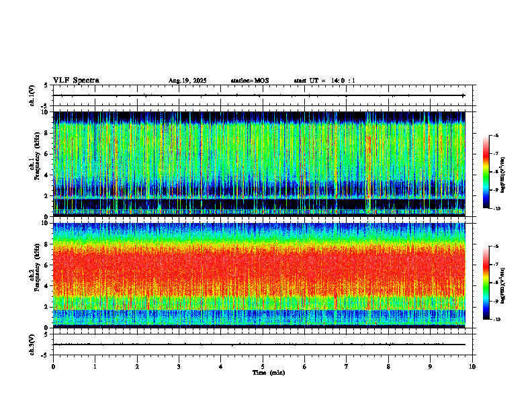532x411 pixels.
Task: Click the '1' tick on the Time axis
Action: (x=95, y=367)
